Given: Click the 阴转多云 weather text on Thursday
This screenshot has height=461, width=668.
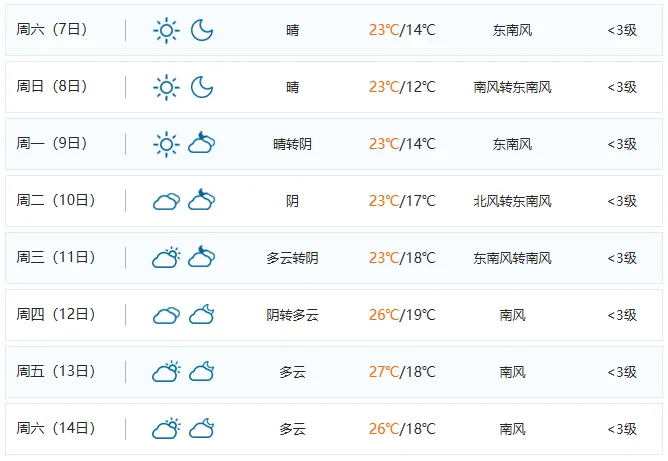Looking at the screenshot, I should [292, 315].
